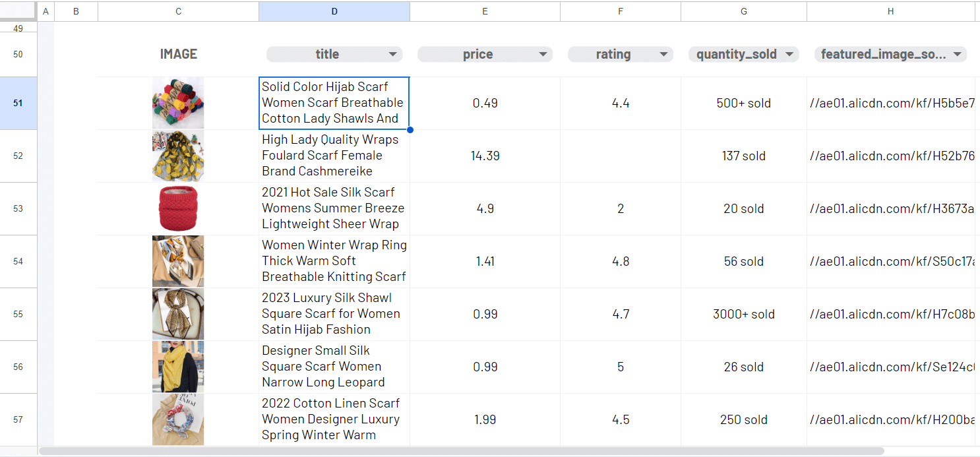Click the yellow lemon scarf thumbnail

[178, 156]
